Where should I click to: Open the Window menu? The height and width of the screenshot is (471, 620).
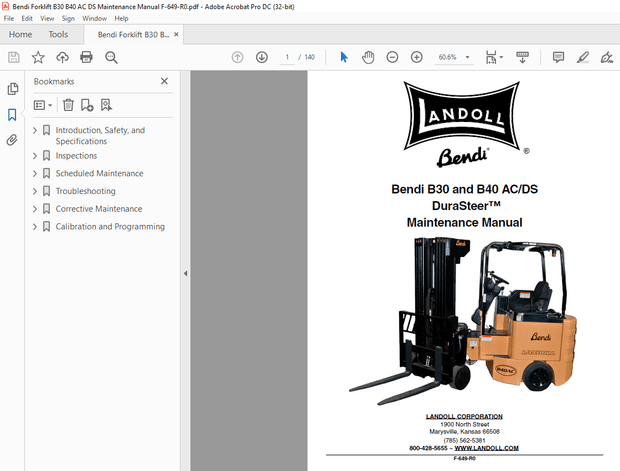tap(95, 18)
